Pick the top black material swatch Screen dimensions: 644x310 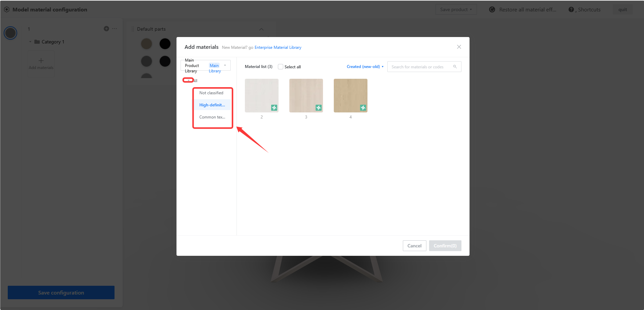pyautogui.click(x=165, y=44)
